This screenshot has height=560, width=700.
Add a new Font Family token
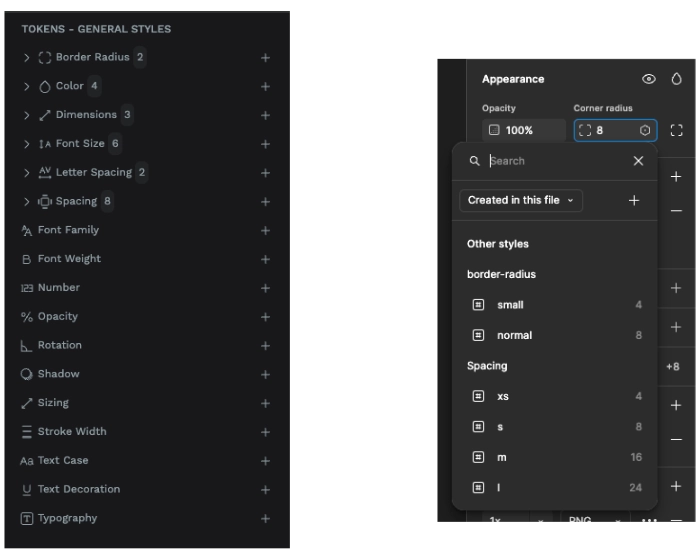coord(265,230)
